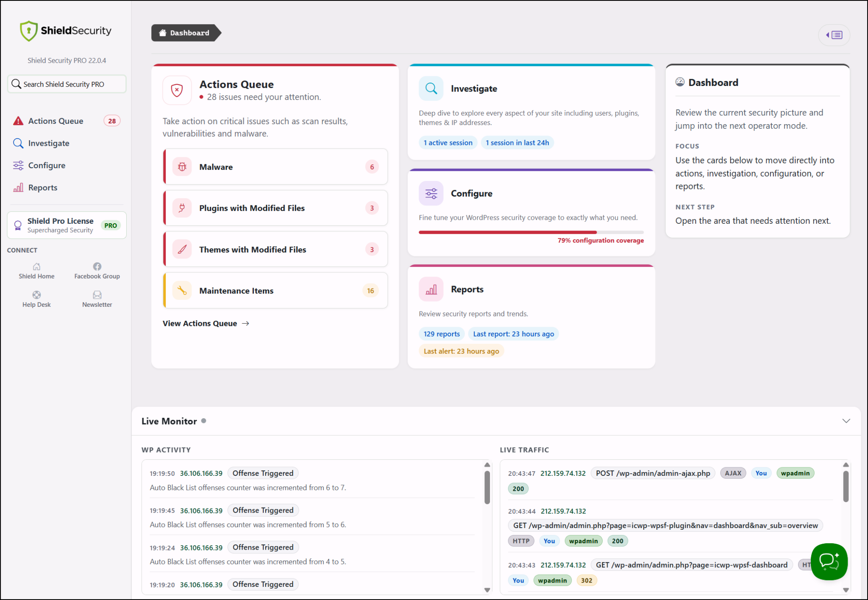Click the Maintenance Items wrench icon
The width and height of the screenshot is (868, 600).
(x=182, y=290)
